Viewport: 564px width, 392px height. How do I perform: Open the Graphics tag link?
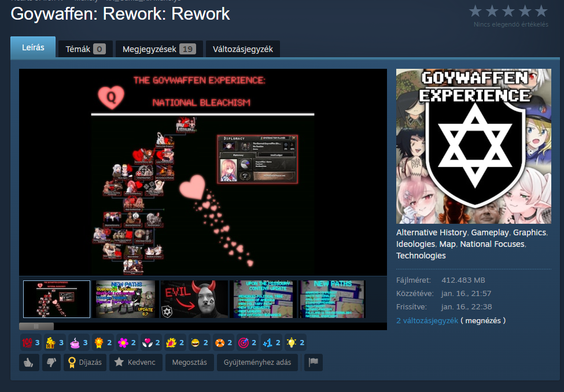[529, 232]
